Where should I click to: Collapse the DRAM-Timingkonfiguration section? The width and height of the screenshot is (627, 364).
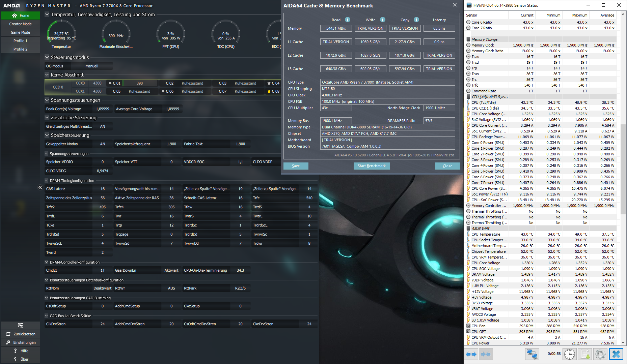click(47, 181)
